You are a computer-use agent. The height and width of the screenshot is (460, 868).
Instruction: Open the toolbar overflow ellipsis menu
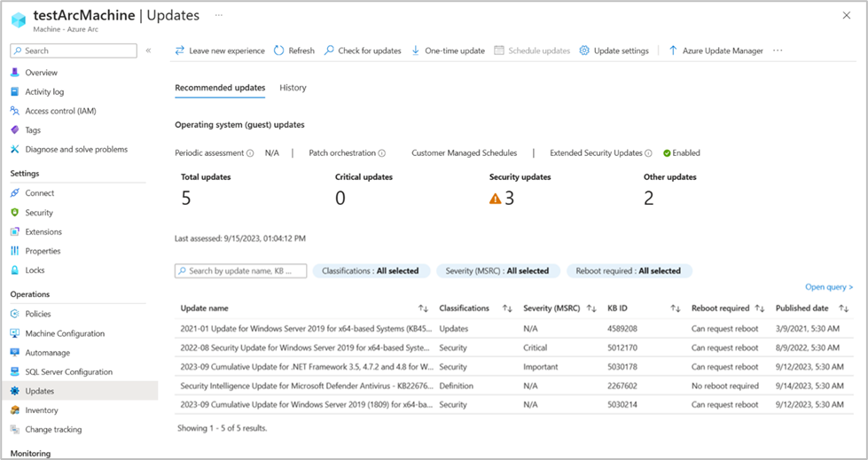coord(778,51)
